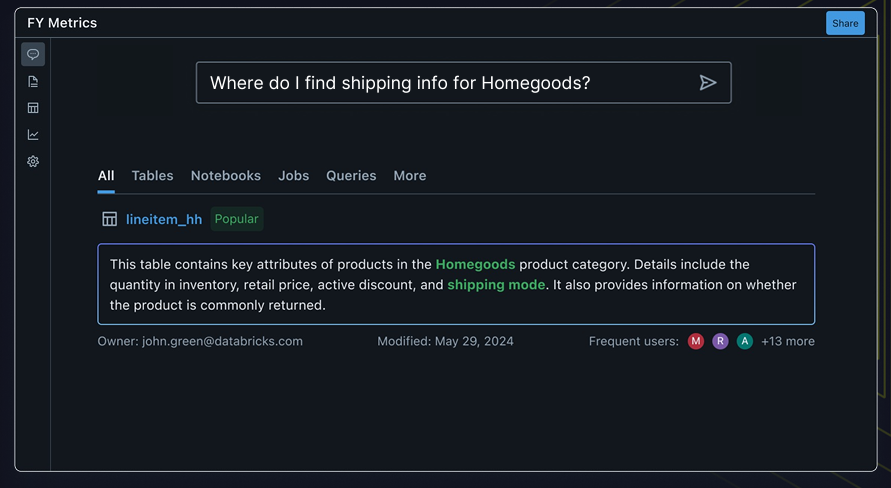Image resolution: width=891 pixels, height=488 pixels.
Task: Click the red M user avatar
Action: 696,341
